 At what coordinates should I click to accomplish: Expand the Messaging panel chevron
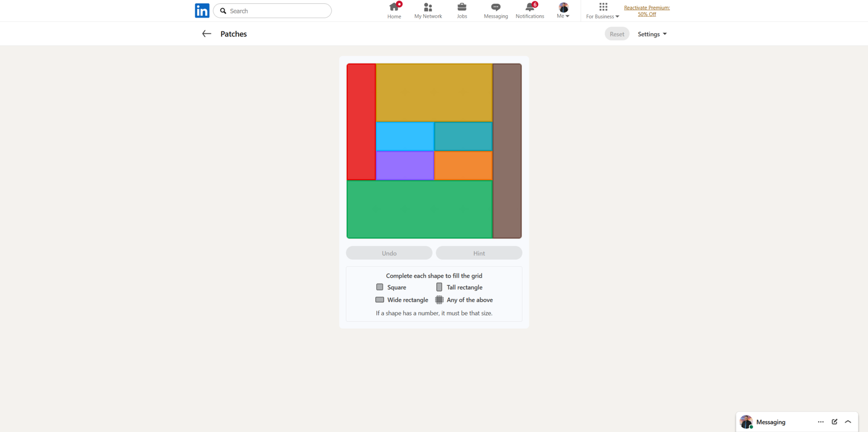848,422
